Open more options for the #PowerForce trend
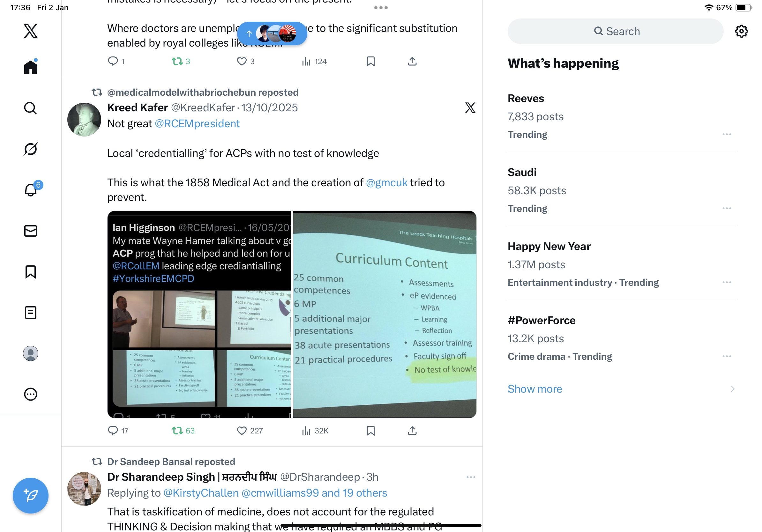This screenshot has height=532, width=762. click(x=727, y=356)
